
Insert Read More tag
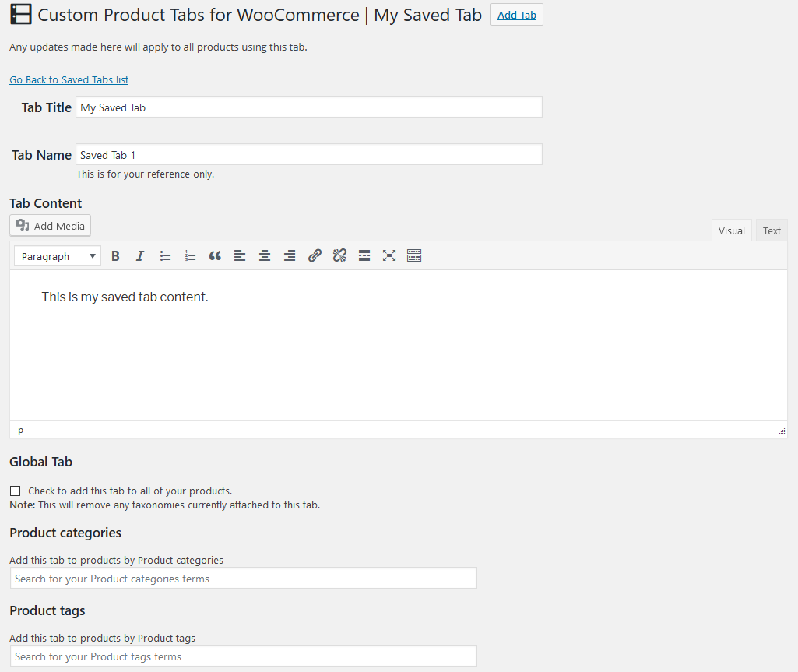[364, 255]
